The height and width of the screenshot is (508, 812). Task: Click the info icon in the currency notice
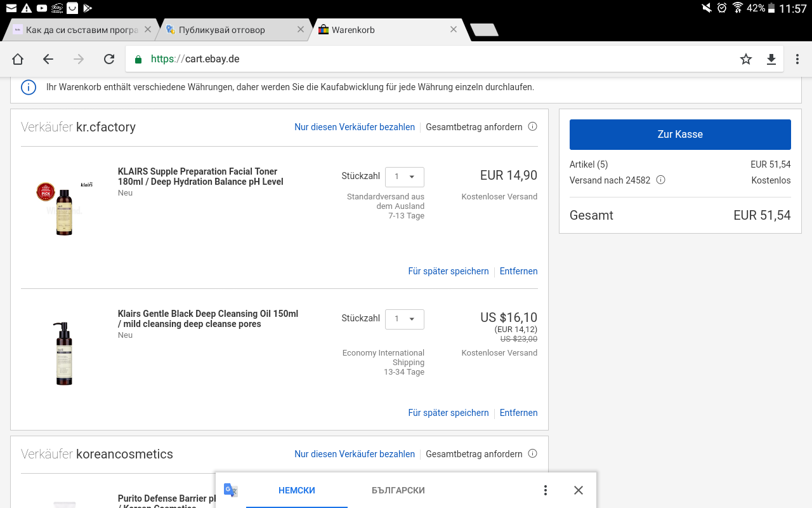29,87
